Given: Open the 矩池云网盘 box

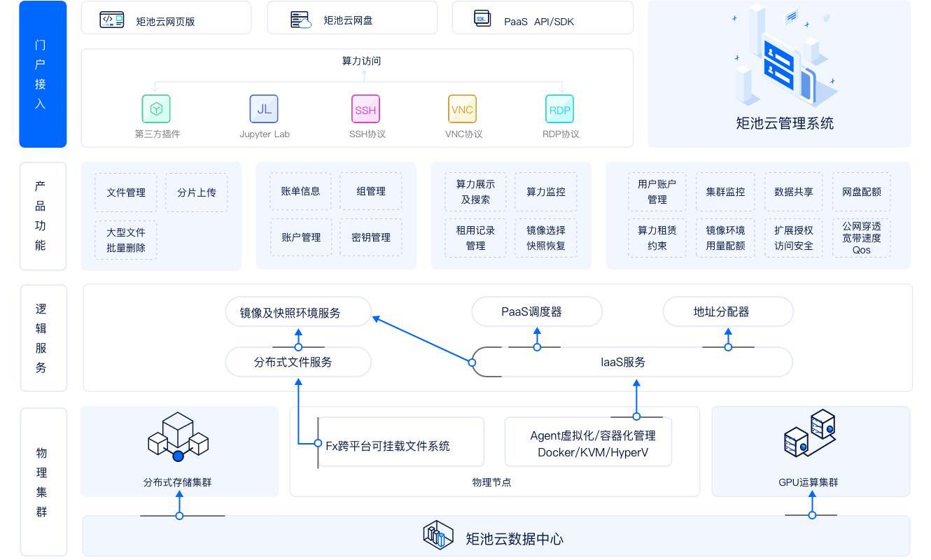Looking at the screenshot, I should (x=352, y=18).
